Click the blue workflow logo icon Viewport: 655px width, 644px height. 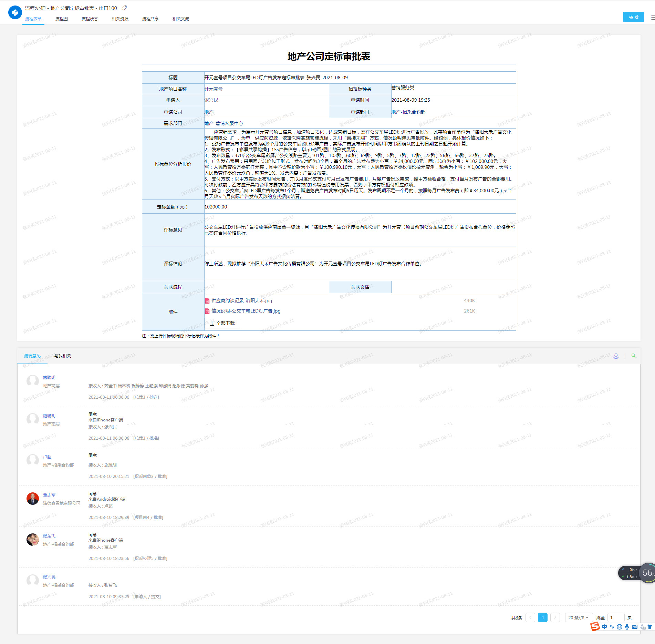(15, 13)
